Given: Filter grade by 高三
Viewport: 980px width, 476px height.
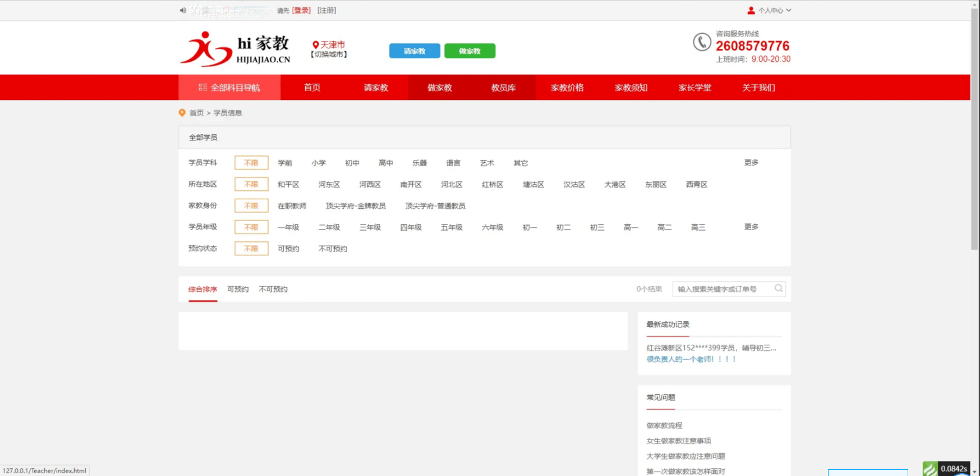Looking at the screenshot, I should pos(698,227).
